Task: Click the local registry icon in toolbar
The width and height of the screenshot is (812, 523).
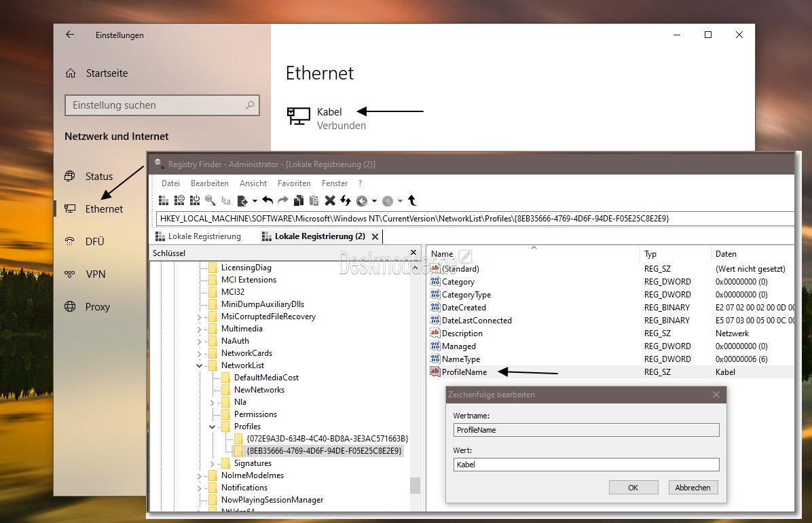Action: point(164,200)
